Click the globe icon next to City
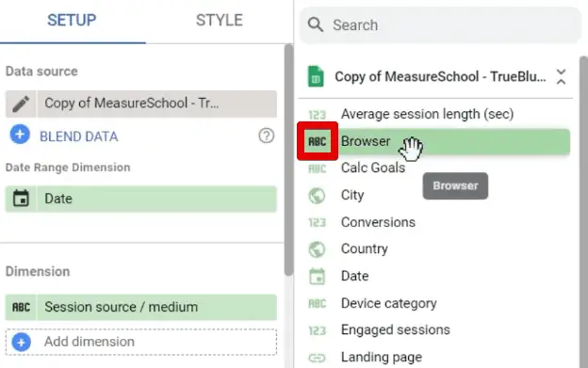The image size is (588, 368). (x=317, y=196)
